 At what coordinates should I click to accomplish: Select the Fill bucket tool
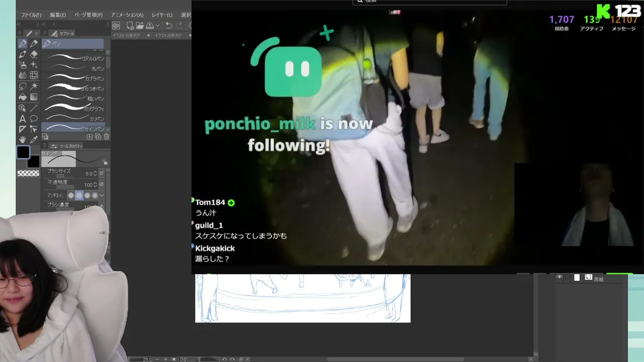click(23, 97)
